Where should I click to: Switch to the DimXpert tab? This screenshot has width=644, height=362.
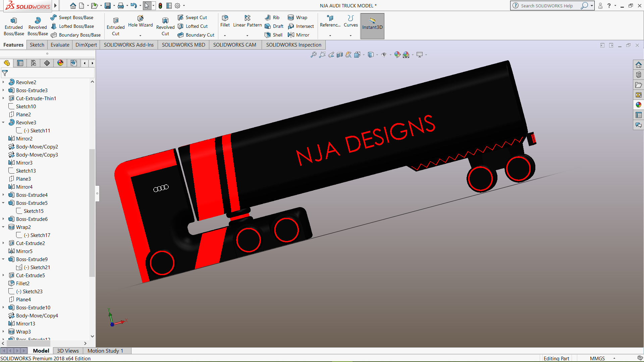pos(86,45)
